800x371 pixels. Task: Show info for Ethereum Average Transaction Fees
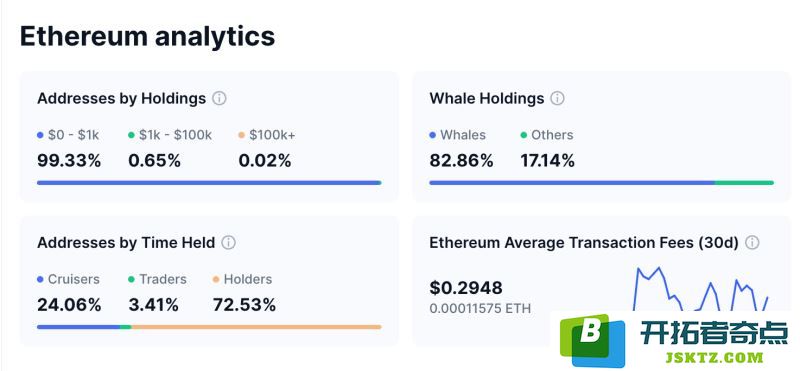click(752, 242)
